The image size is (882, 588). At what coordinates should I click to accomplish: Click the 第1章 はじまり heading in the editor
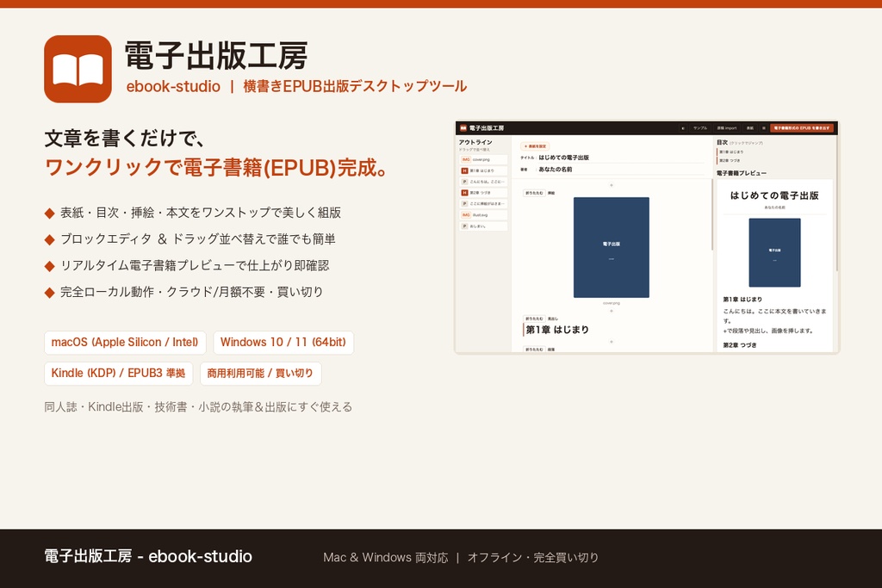click(x=557, y=330)
